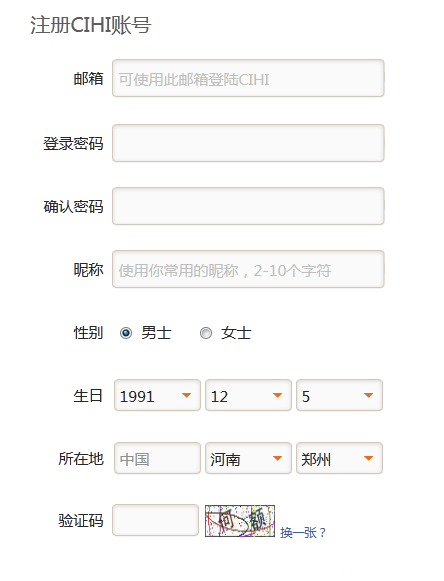Click the orange arrow on the month selector
The width and height of the screenshot is (444, 581).
point(278,395)
